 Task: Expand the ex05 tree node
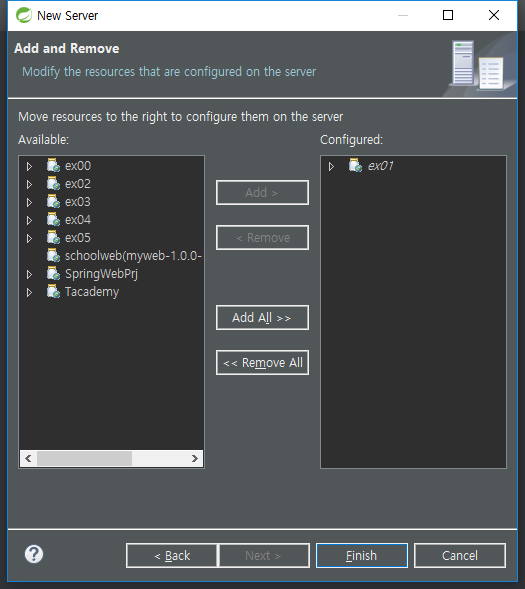point(29,238)
